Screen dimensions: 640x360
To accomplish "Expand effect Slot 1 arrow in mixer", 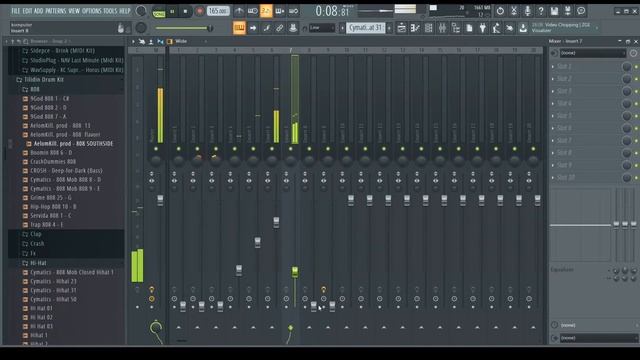I will pos(553,67).
